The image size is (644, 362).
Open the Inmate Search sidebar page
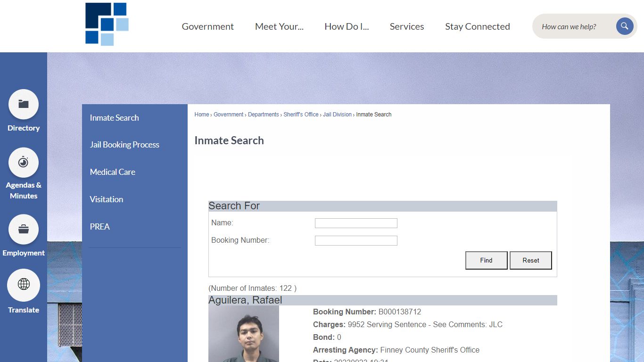(114, 117)
